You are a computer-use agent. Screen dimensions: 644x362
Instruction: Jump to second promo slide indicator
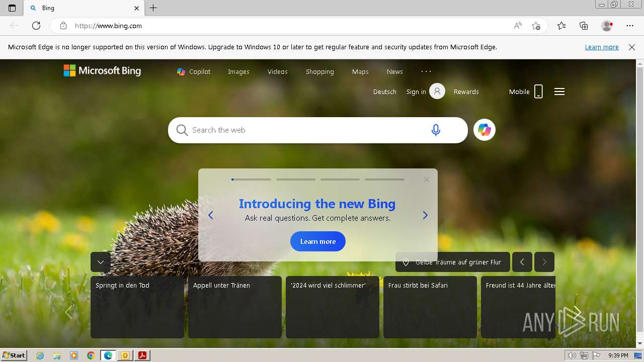point(296,179)
